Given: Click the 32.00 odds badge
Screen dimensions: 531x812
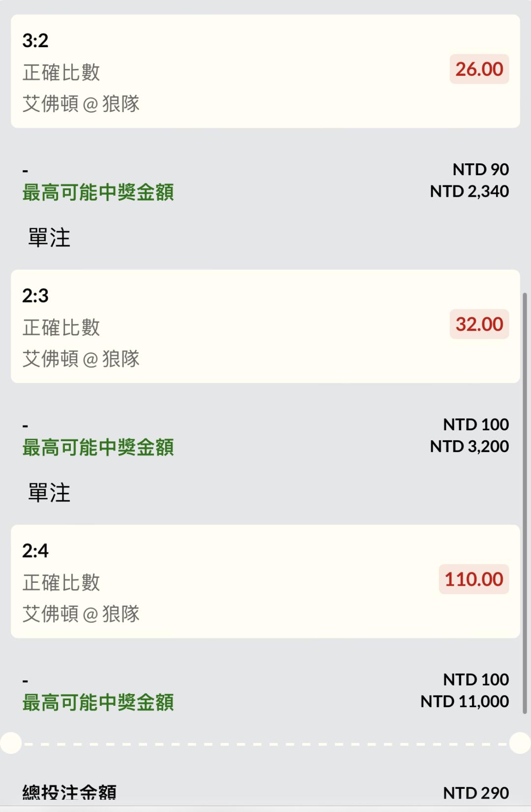Looking at the screenshot, I should [479, 324].
